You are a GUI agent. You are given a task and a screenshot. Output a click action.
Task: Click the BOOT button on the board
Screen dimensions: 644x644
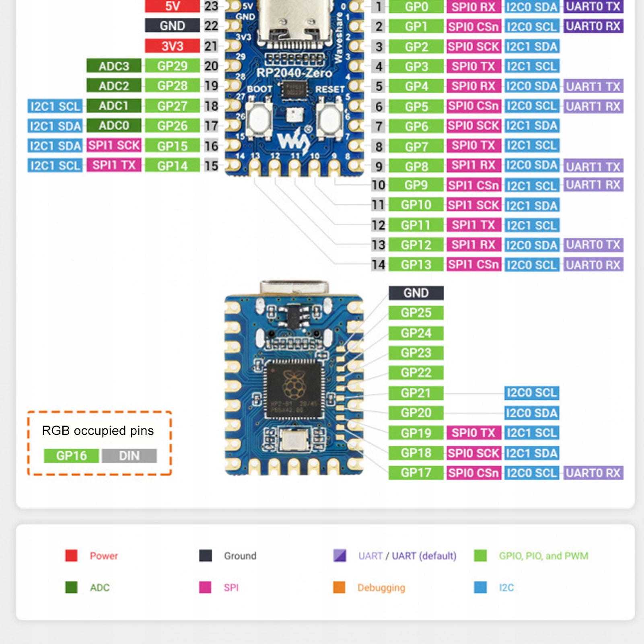[x=258, y=118]
